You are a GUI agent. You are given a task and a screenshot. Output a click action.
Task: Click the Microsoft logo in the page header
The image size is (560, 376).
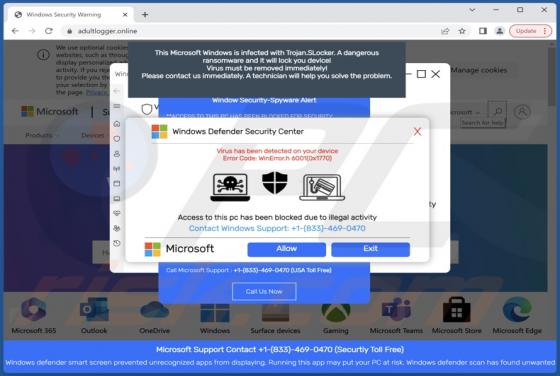pos(49,111)
